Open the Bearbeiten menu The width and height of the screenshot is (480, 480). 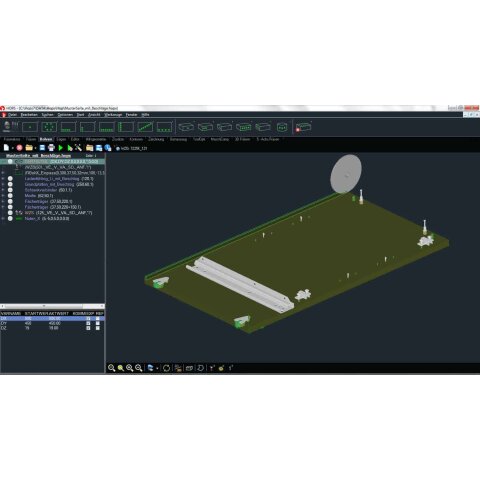click(29, 115)
